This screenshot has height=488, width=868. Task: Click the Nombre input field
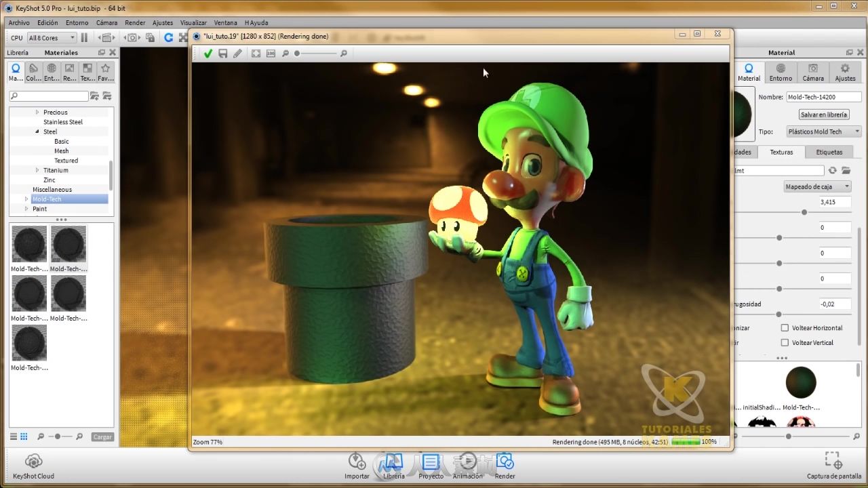[x=824, y=97]
